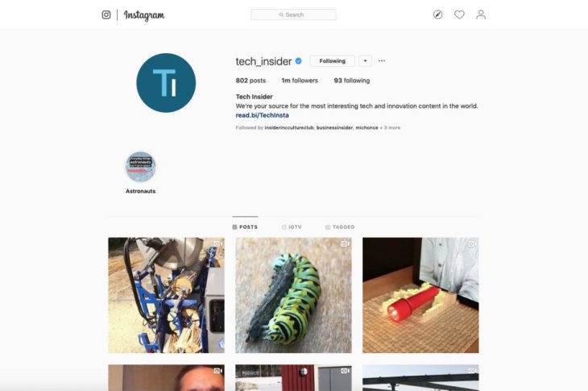Click the Instagram camera logo icon

[x=106, y=15]
